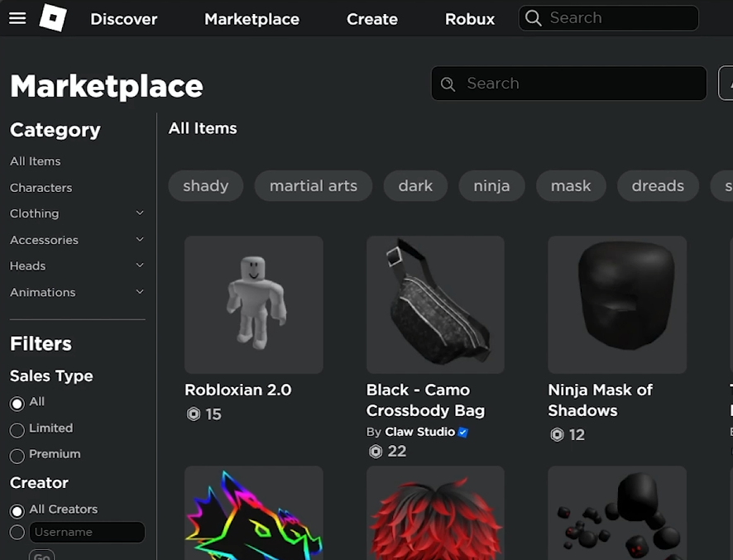This screenshot has height=560, width=733.
Task: Open the Animations category
Action: [x=42, y=292]
